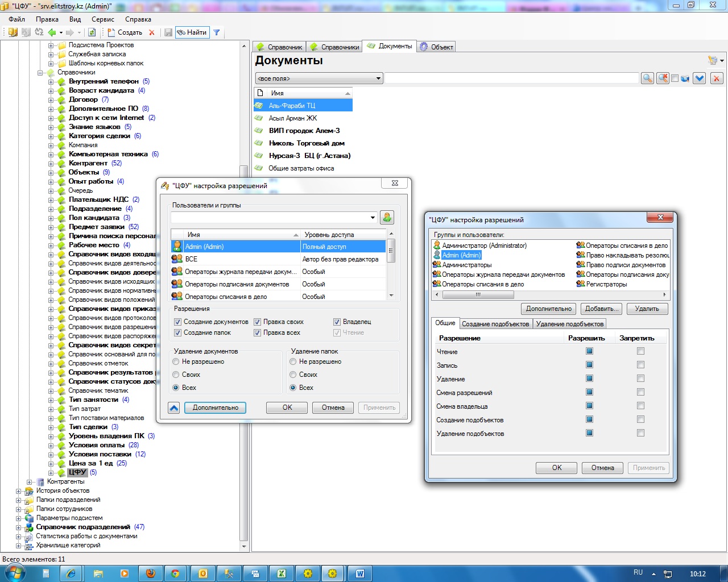Tick the Запретить checkbox for Чтение
The width and height of the screenshot is (728, 582).
coord(640,351)
